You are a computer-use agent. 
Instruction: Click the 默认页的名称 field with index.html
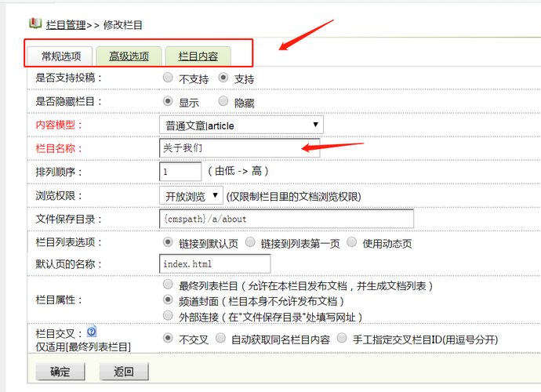(215, 264)
